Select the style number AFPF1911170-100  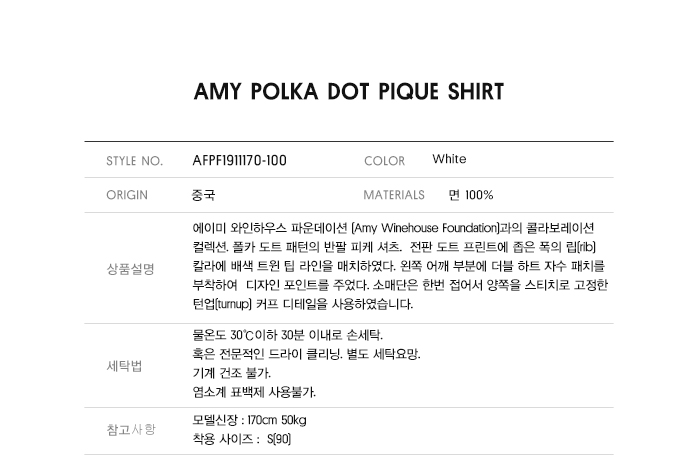pos(239,160)
